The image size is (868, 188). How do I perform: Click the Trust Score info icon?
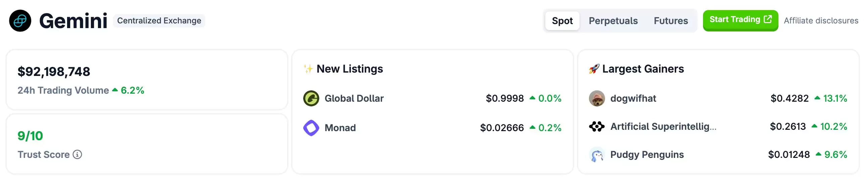coord(77,154)
